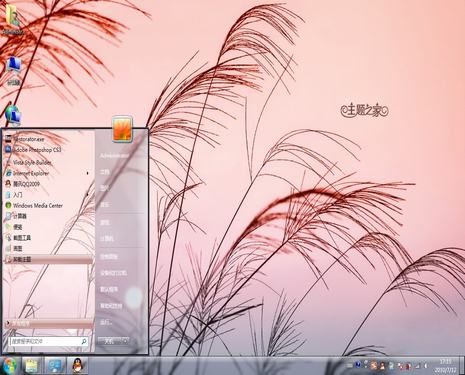Open Computer (计算机) in right column

coord(107,239)
